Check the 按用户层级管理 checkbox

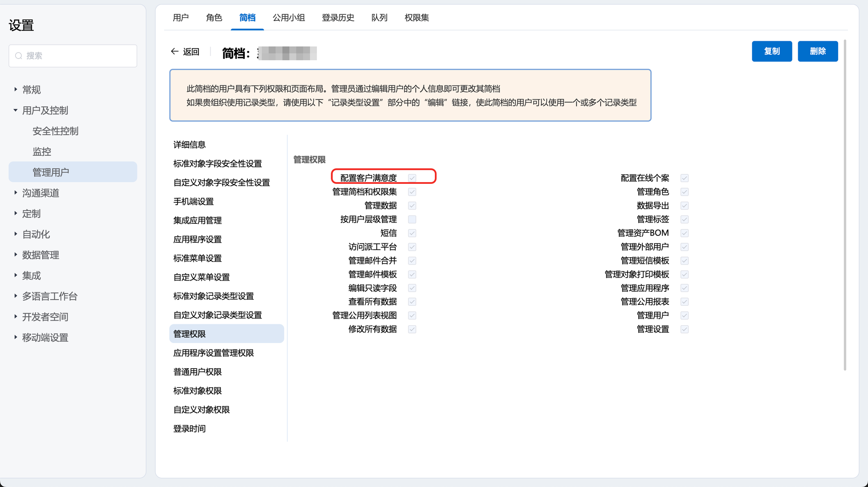coord(412,219)
